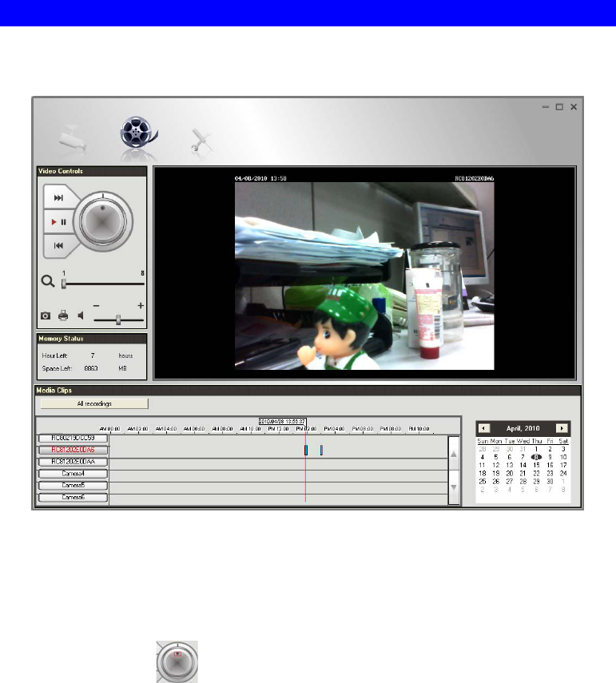616x683 pixels.
Task: Click the PM 04:00 timeline tick label
Action: click(x=334, y=429)
